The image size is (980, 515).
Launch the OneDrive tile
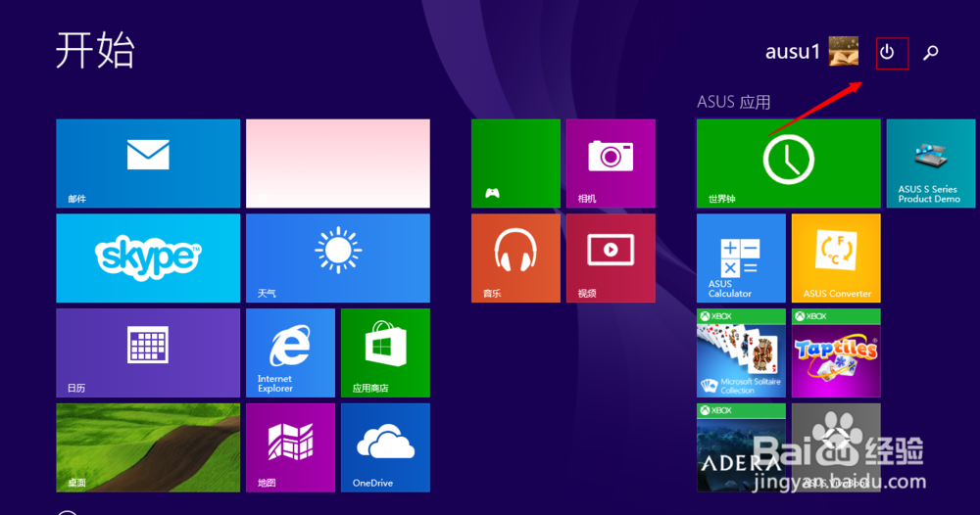click(x=385, y=447)
